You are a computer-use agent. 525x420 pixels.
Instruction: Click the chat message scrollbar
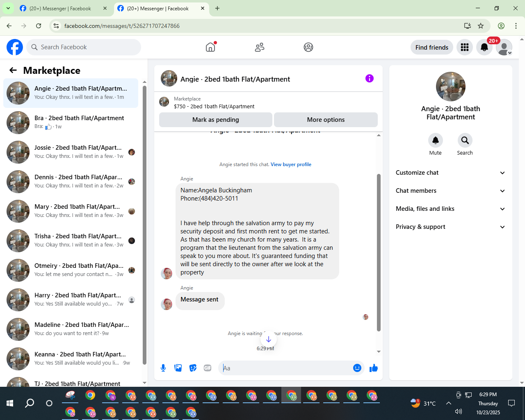click(379, 252)
